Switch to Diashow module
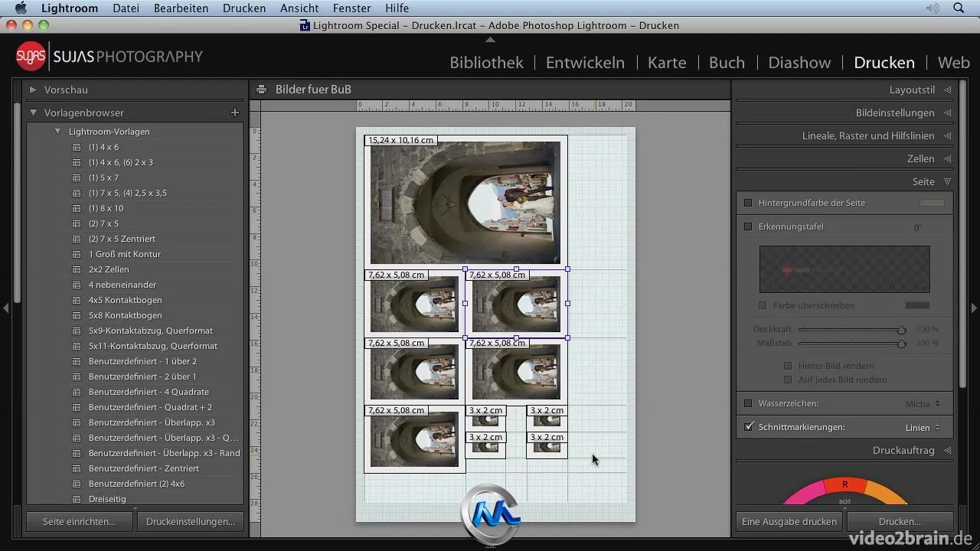This screenshot has width=980, height=551. click(799, 62)
